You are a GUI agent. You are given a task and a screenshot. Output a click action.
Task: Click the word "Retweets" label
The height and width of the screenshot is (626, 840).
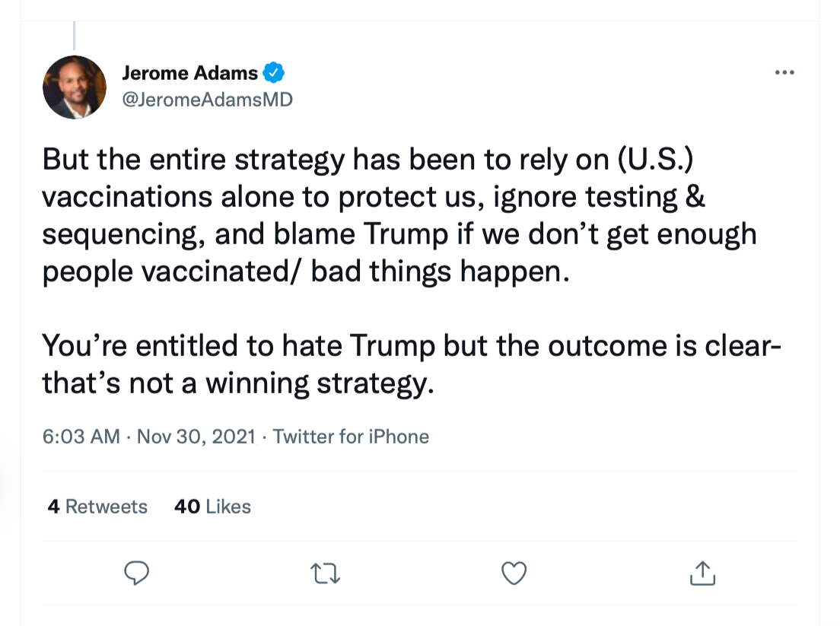click(107, 507)
